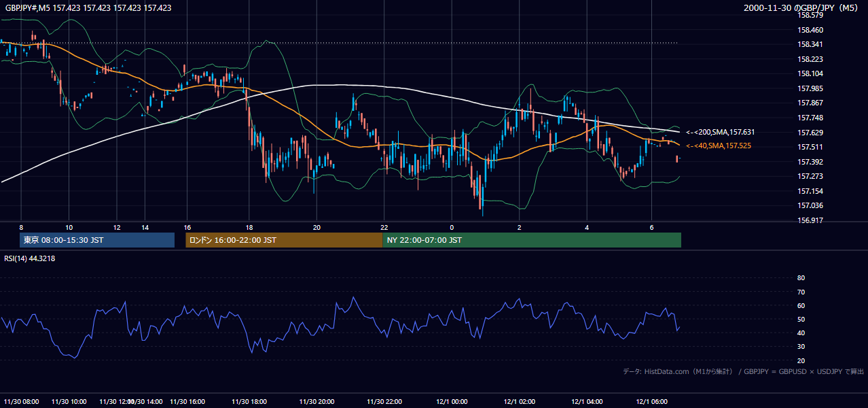Select the NY 22:00-07:00 JST session bar

point(532,240)
